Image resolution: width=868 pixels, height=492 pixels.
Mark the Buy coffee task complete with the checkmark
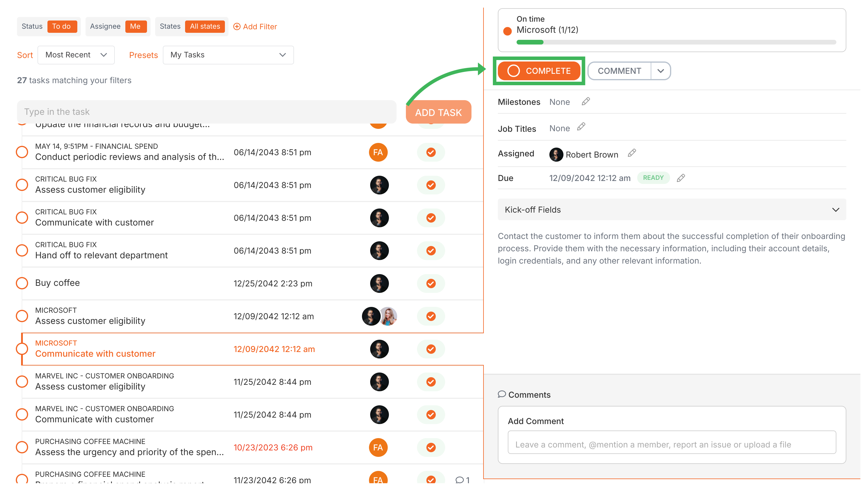click(430, 283)
